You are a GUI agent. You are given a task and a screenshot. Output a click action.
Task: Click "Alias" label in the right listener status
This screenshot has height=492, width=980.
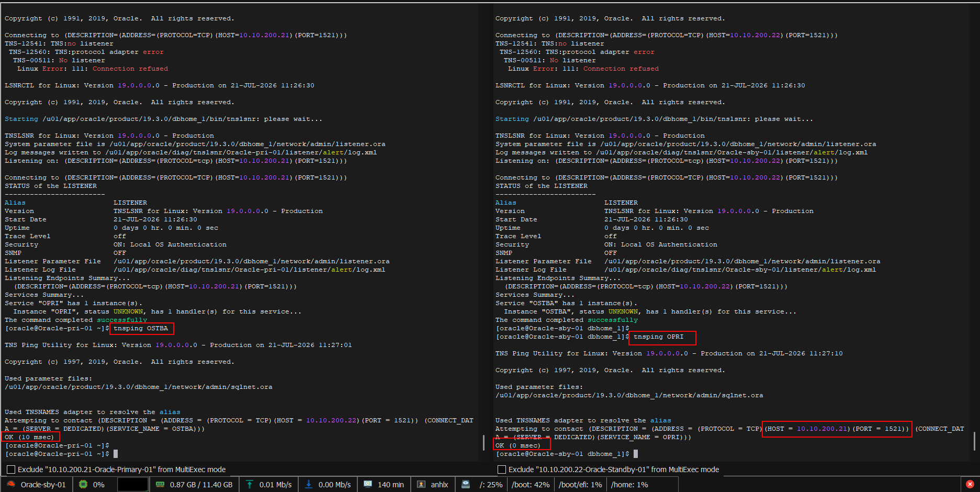(x=506, y=203)
